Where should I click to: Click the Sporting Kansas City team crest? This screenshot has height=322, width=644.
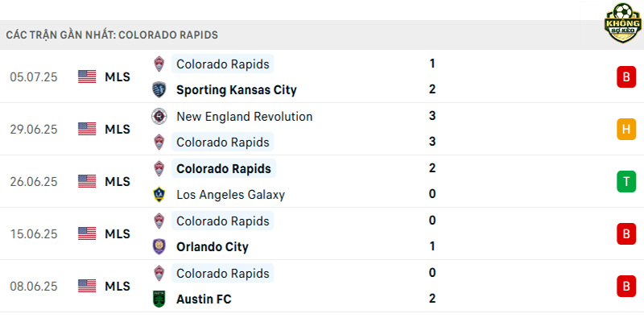159,89
